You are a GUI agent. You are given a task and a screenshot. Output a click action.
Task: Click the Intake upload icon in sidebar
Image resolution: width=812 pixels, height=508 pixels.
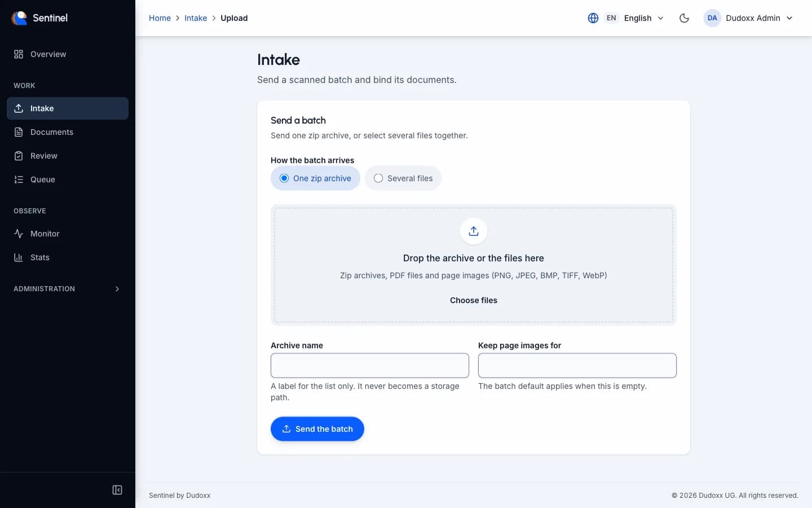(19, 108)
